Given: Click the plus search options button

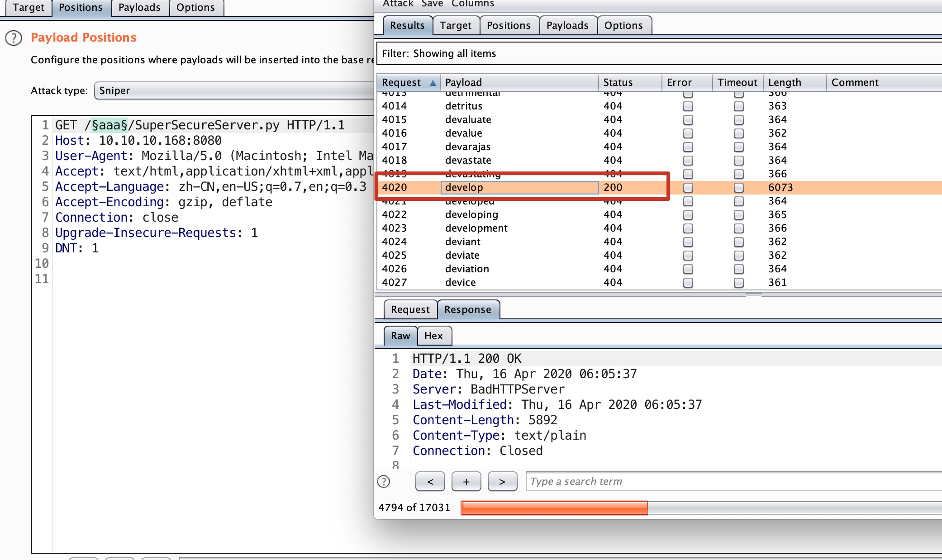Looking at the screenshot, I should [x=466, y=481].
